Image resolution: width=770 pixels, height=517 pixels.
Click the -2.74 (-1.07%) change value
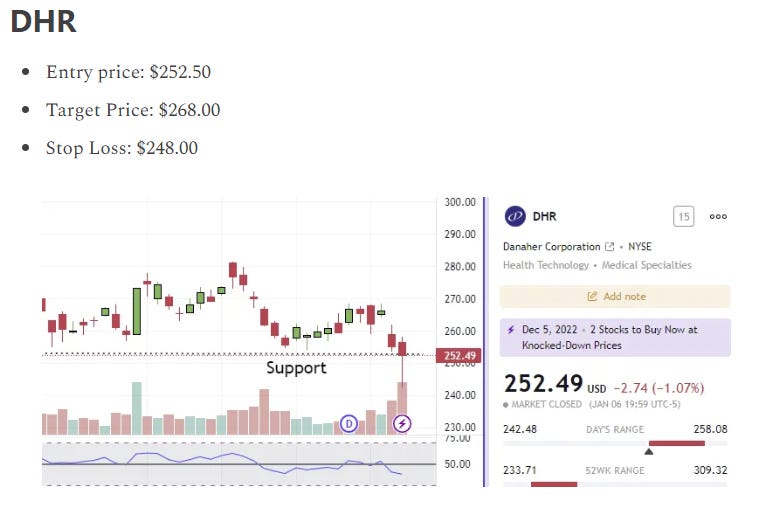pyautogui.click(x=659, y=388)
